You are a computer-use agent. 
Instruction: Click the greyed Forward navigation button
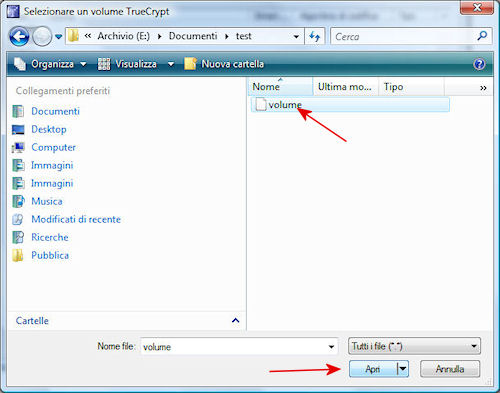point(42,36)
